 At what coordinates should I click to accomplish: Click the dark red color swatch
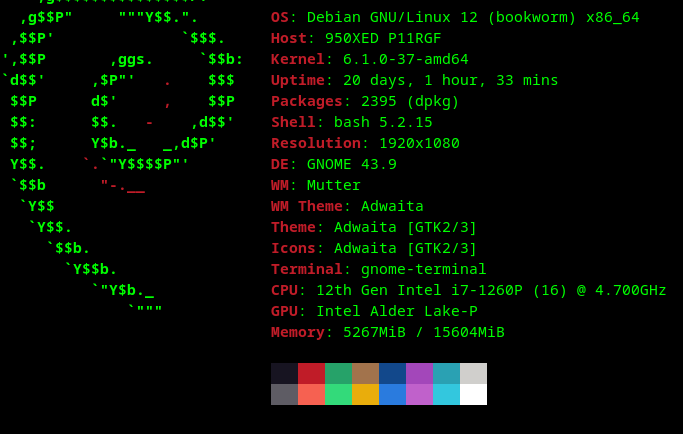coord(311,373)
